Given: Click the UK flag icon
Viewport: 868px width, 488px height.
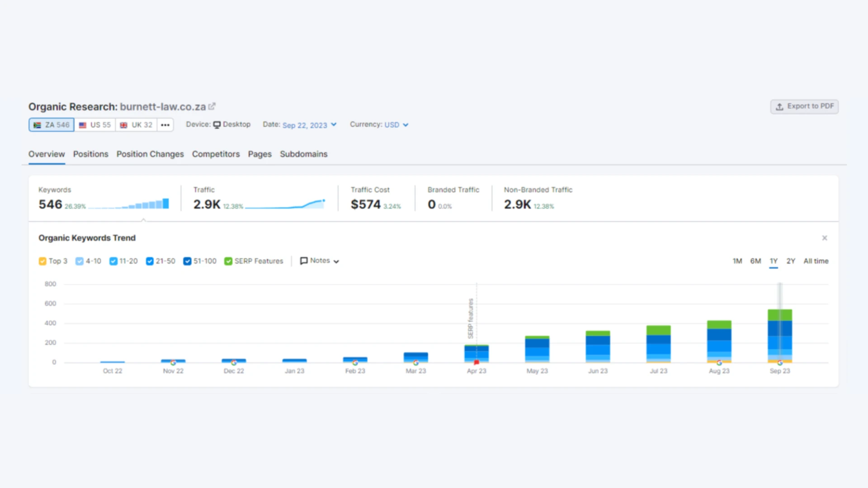Looking at the screenshot, I should point(123,125).
